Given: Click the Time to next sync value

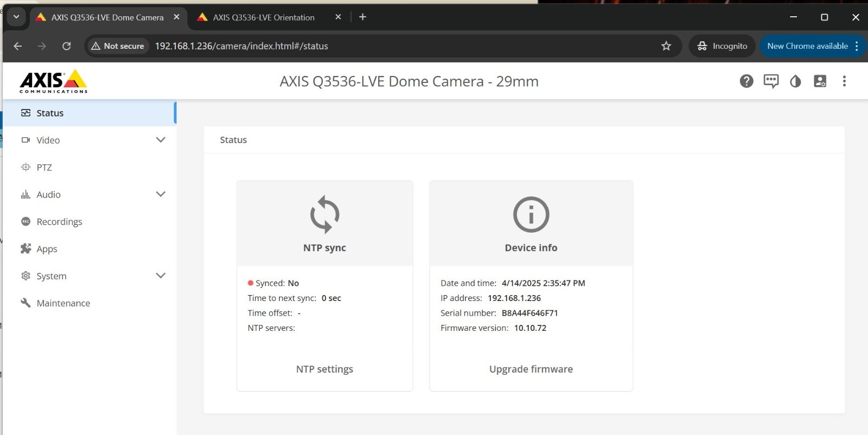Looking at the screenshot, I should coord(331,298).
